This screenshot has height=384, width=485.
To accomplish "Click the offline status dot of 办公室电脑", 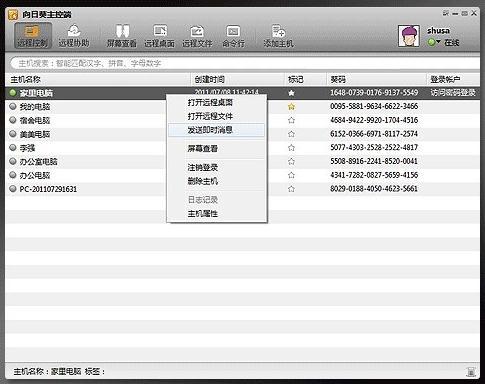I will pos(13,161).
